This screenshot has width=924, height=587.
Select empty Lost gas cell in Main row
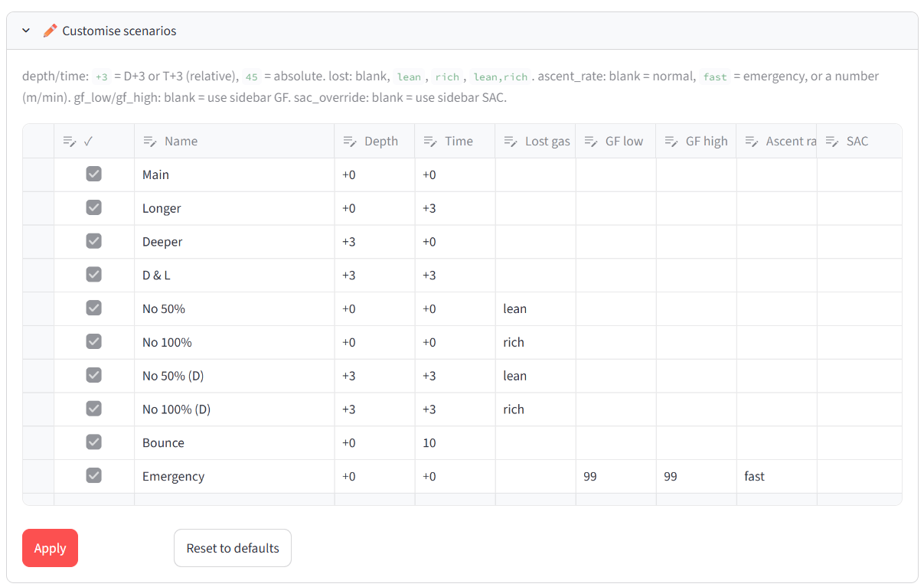coord(535,174)
